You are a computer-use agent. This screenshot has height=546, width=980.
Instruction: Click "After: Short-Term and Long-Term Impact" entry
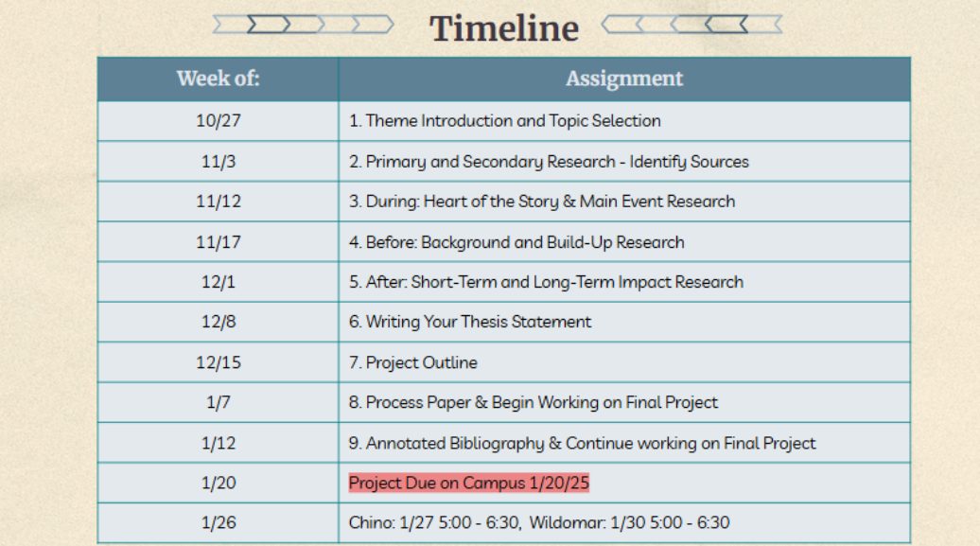tap(546, 282)
